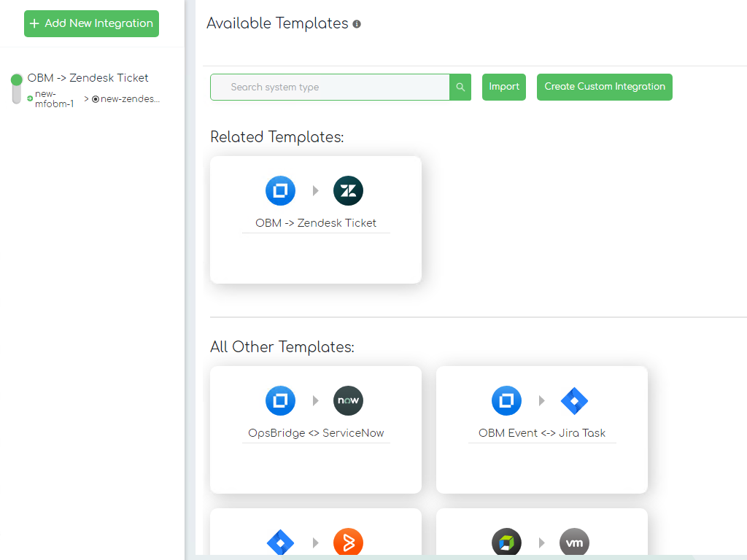Click the magnifier search button
The width and height of the screenshot is (747, 560).
click(x=460, y=87)
